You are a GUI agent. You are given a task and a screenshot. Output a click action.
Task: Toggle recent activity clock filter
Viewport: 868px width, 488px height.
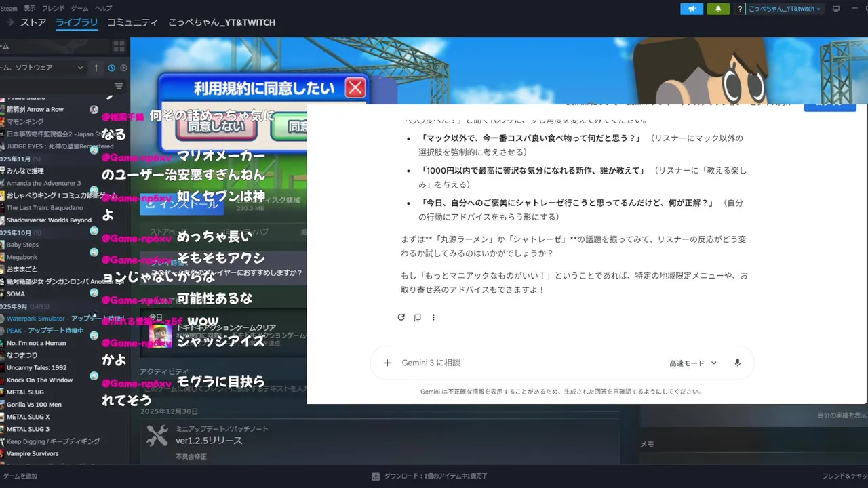tap(111, 68)
